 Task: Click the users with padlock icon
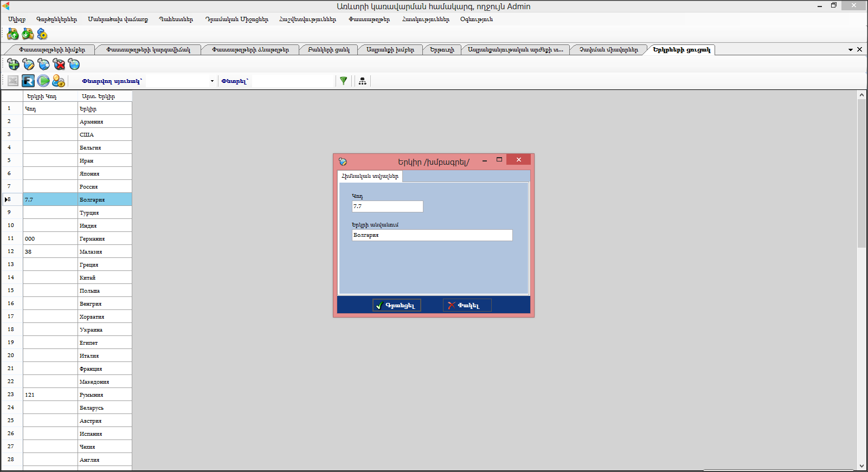[x=59, y=81]
